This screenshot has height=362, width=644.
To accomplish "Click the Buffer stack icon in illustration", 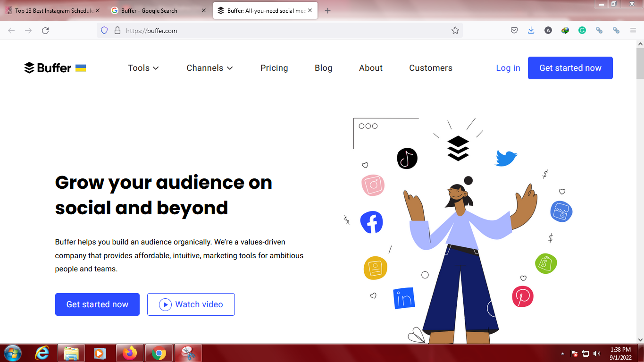I will point(458,148).
